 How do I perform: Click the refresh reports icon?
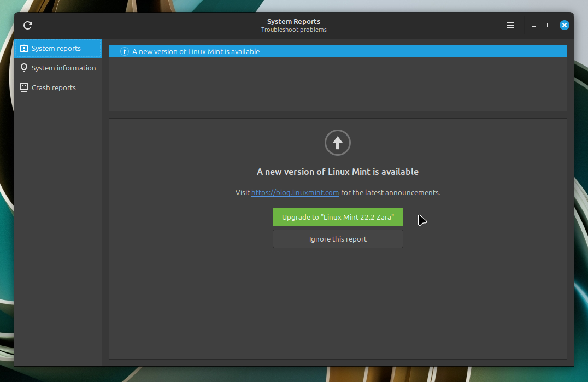[28, 25]
